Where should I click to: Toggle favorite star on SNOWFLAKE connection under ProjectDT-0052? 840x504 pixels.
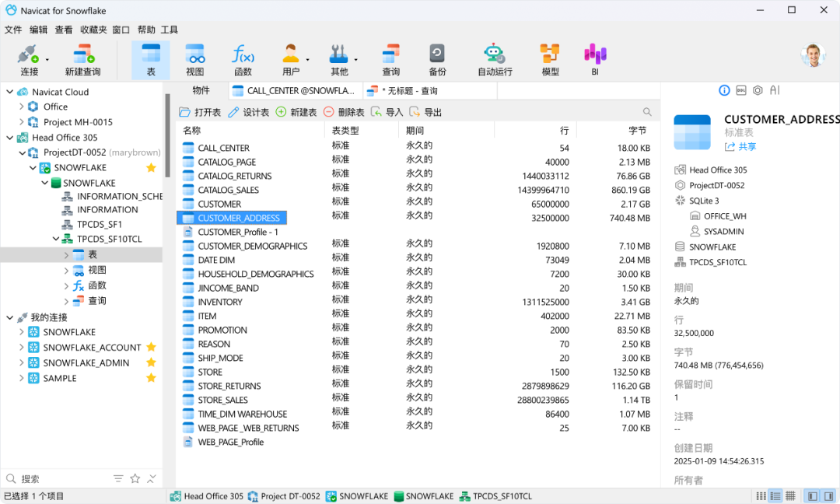point(151,168)
